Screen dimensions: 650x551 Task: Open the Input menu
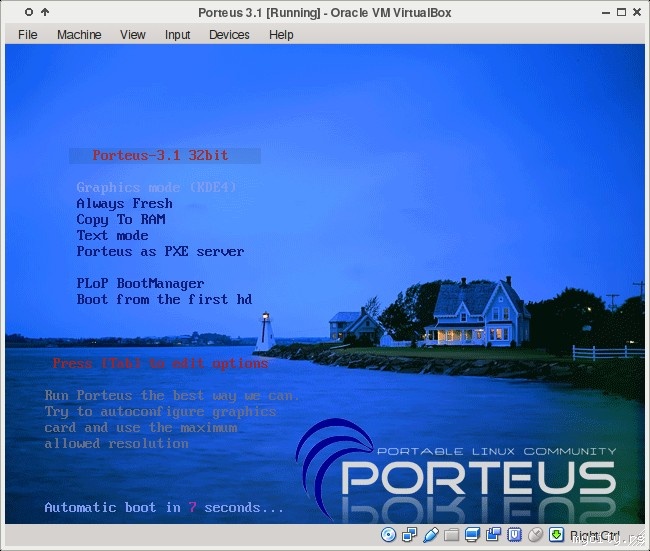pos(177,34)
